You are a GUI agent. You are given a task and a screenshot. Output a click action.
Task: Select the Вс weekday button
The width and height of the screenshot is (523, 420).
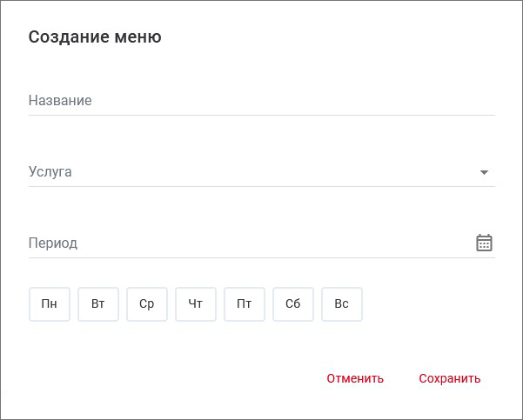pyautogui.click(x=342, y=304)
